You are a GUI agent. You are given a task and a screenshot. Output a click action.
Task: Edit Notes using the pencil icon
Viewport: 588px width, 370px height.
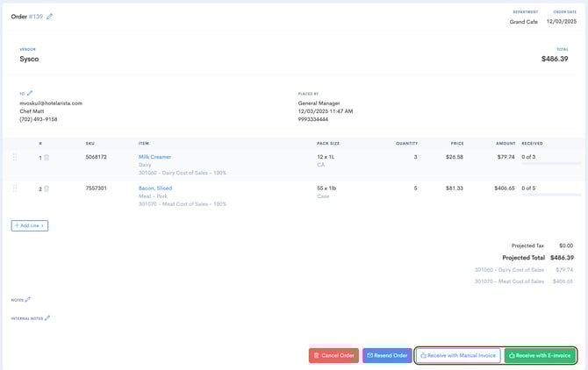click(28, 300)
